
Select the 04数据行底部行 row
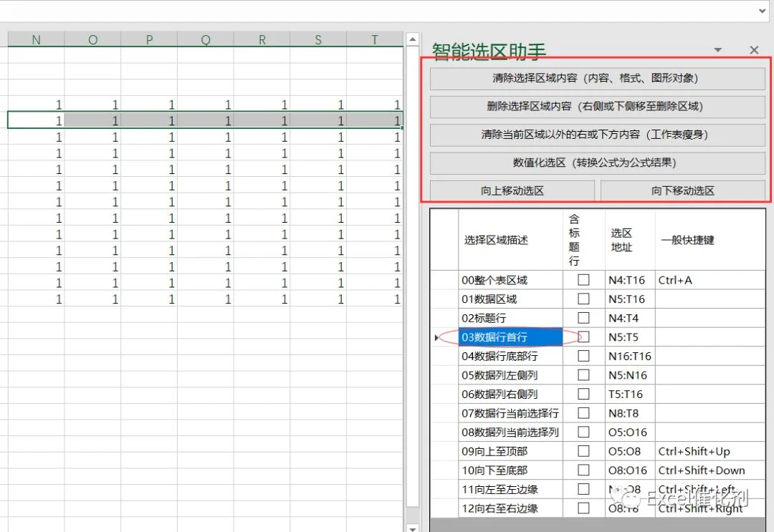coord(598,356)
